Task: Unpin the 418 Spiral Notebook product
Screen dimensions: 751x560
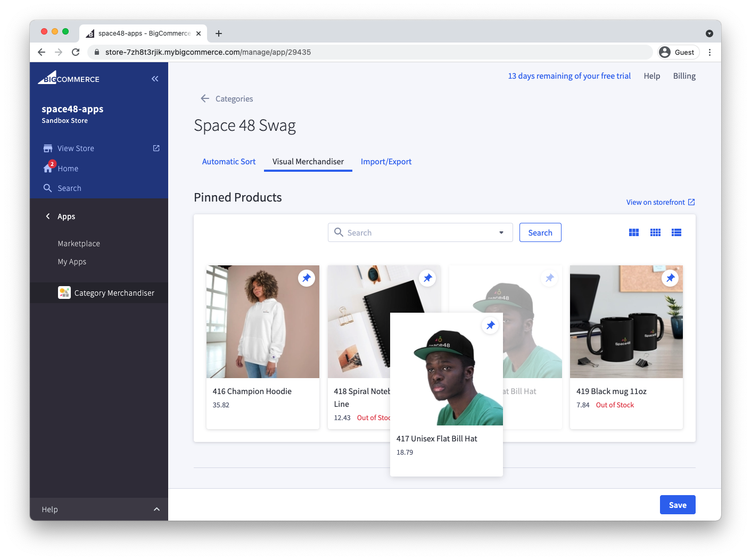Action: 428,278
